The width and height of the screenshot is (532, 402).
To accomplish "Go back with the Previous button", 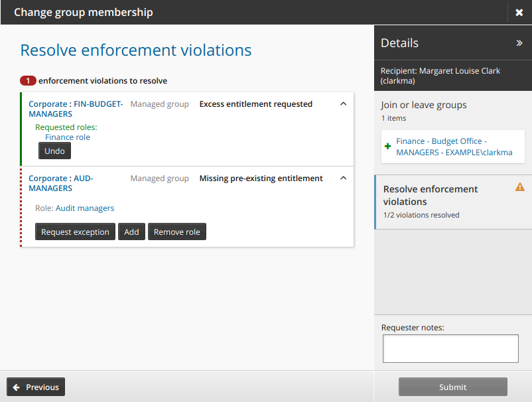I will (36, 387).
